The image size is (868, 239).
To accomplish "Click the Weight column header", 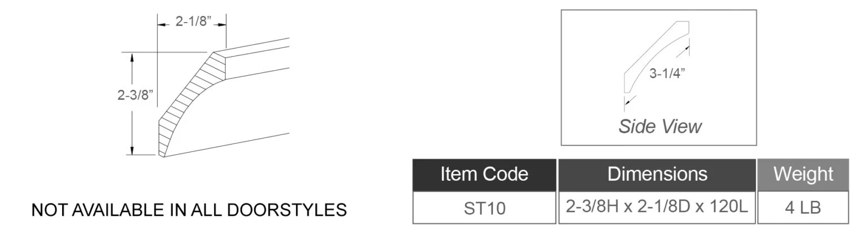I will [803, 174].
